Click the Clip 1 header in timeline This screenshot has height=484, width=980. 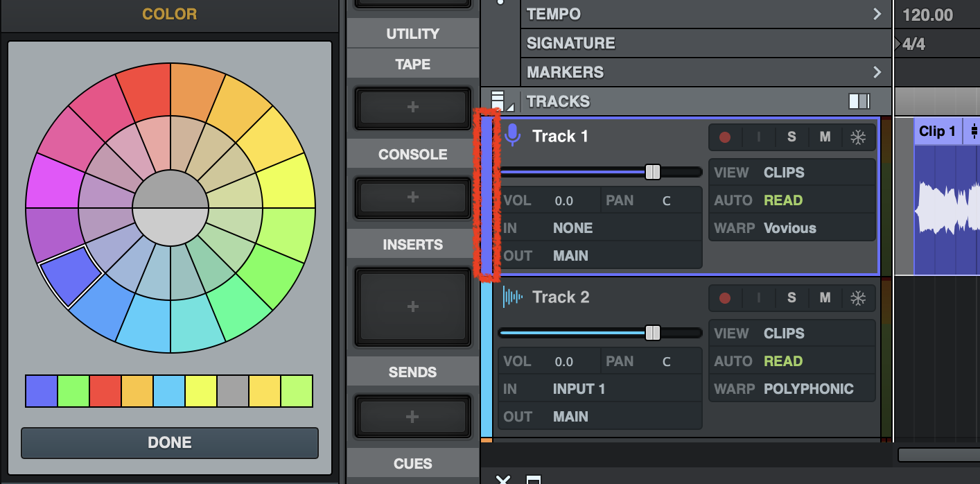click(x=937, y=131)
